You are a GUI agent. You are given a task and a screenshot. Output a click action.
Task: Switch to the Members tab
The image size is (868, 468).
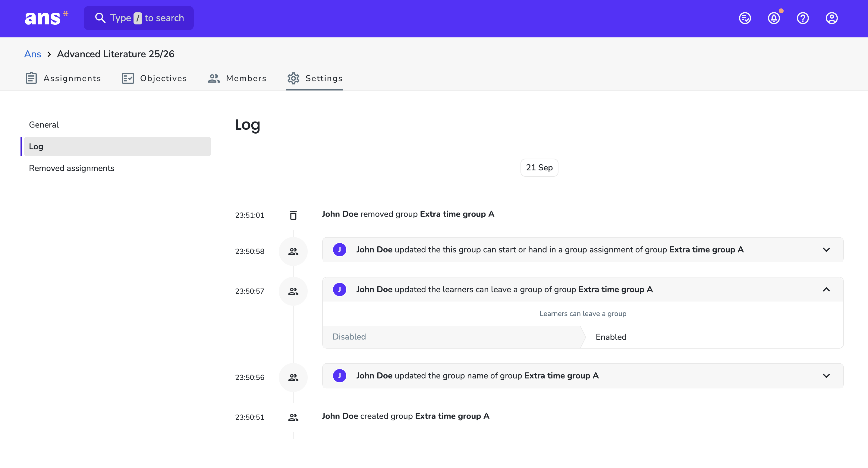click(237, 78)
